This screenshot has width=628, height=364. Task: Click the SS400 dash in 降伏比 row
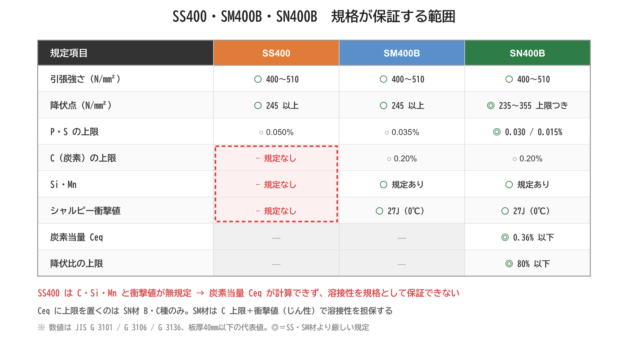(276, 264)
